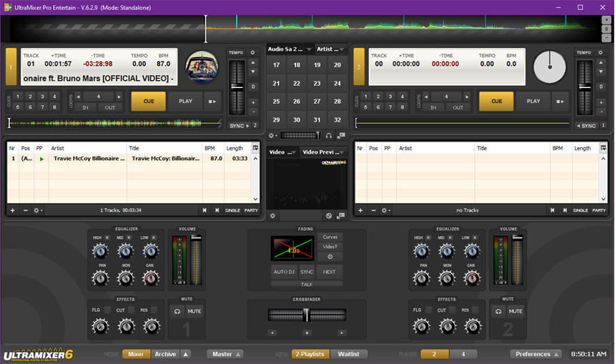615x364 pixels.
Task: Click the PLAY button on deck 2
Action: [x=533, y=102]
